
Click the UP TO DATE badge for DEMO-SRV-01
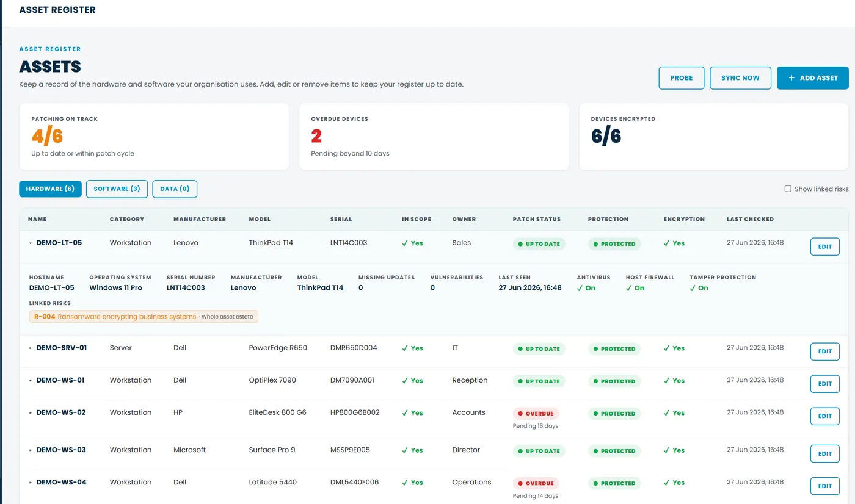pyautogui.click(x=539, y=349)
